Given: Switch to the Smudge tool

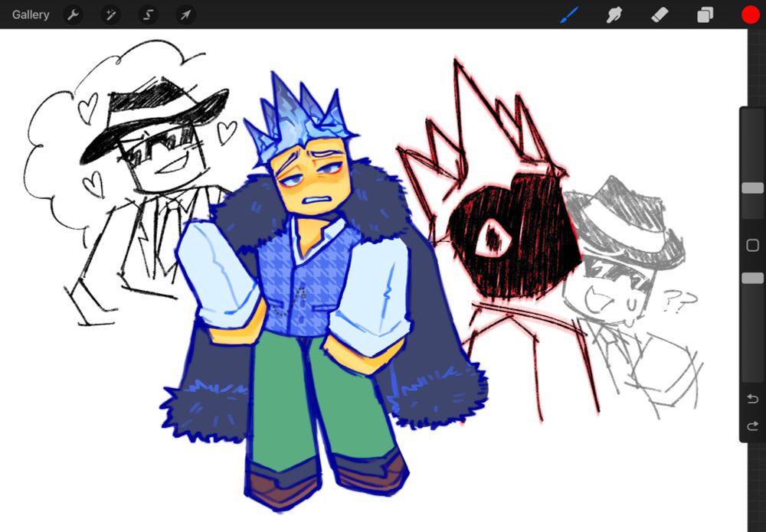Looking at the screenshot, I should point(614,15).
